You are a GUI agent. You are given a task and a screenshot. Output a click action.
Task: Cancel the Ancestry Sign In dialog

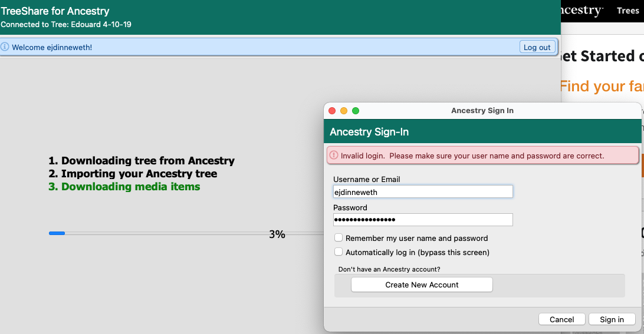(561, 319)
